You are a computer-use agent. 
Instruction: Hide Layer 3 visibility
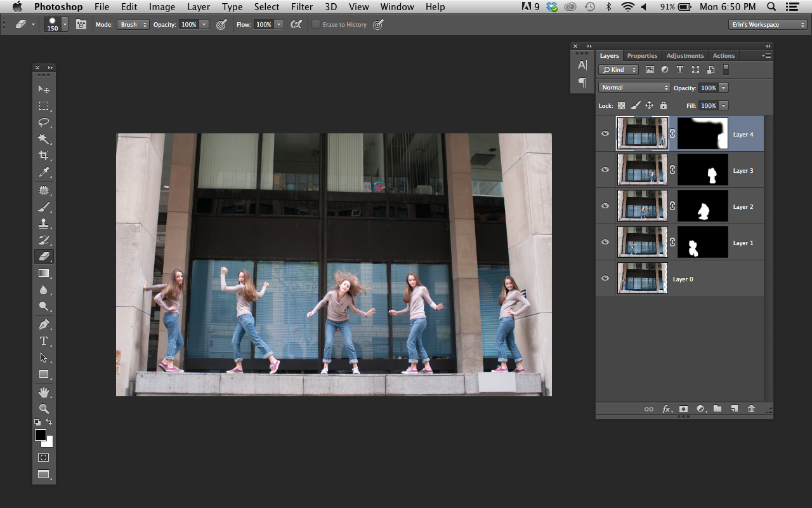point(605,170)
